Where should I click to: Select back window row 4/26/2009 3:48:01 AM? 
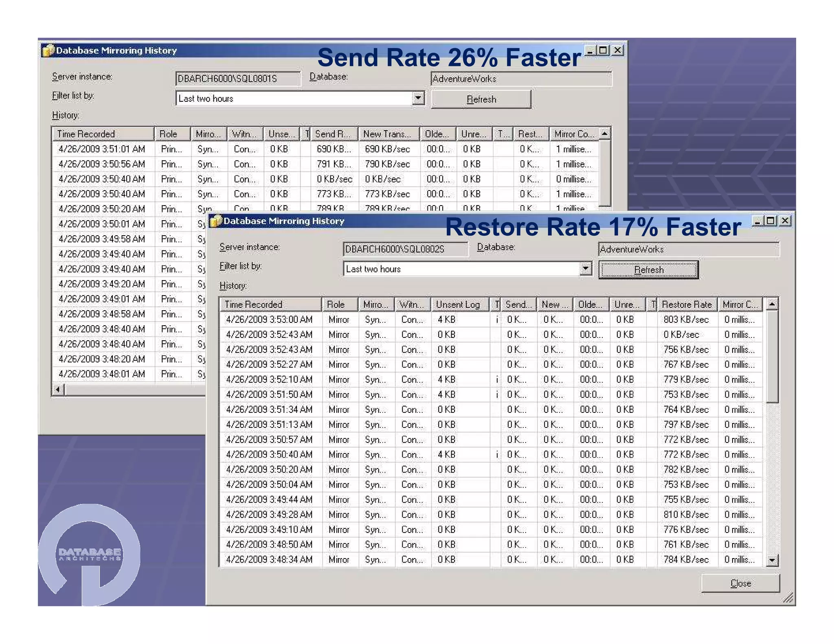pyautogui.click(x=129, y=374)
